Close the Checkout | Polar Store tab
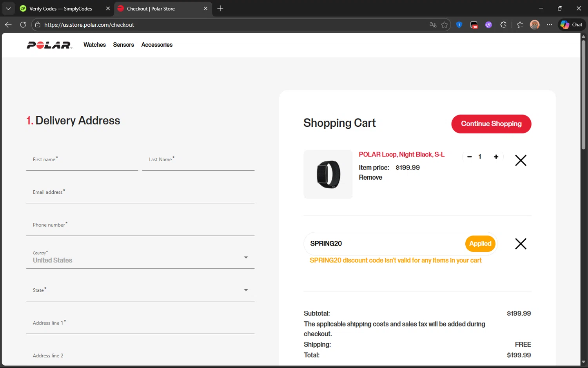Screen dimensions: 588x368 click(x=205, y=8)
